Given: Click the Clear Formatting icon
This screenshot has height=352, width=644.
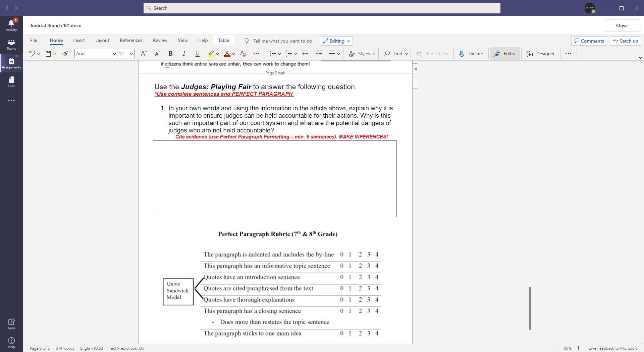Looking at the screenshot, I should coord(243,54).
